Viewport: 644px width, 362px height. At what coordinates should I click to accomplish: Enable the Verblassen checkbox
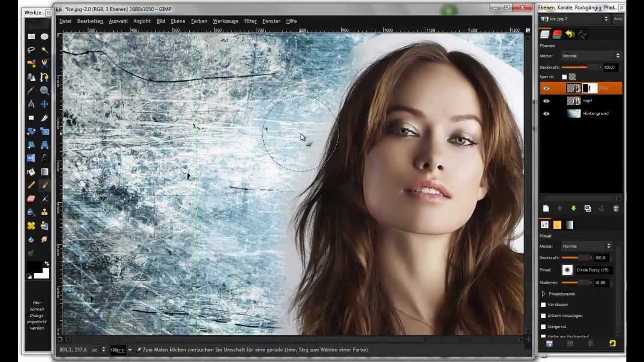point(543,305)
